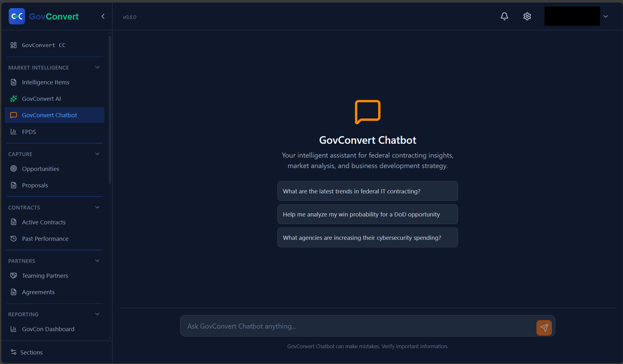
Task: Select the federal IT contracting trends prompt
Action: click(367, 191)
